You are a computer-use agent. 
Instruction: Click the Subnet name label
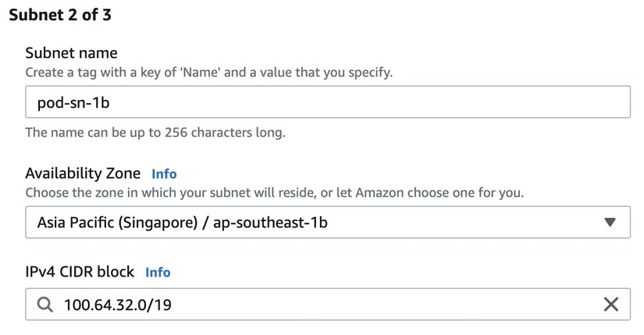[x=71, y=53]
